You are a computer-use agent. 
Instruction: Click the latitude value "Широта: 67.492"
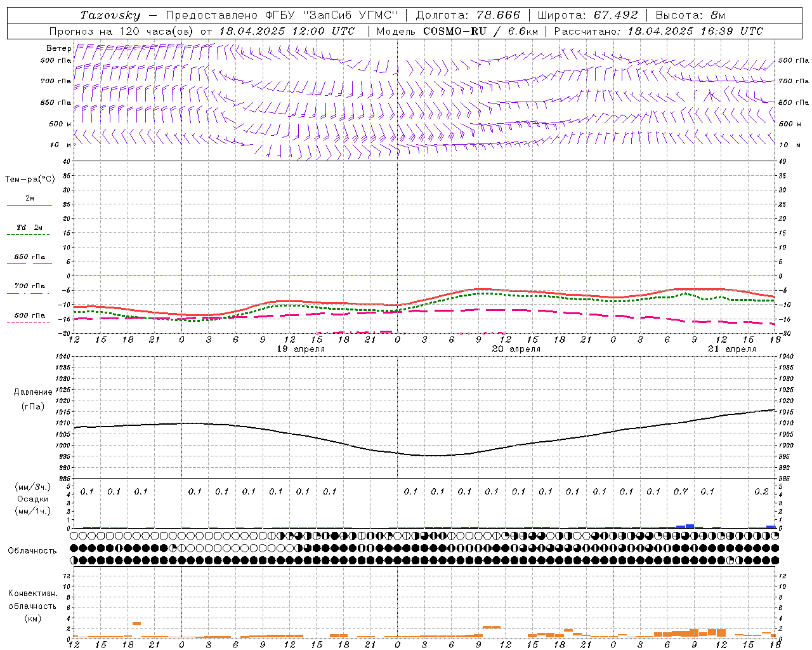tap(587, 15)
